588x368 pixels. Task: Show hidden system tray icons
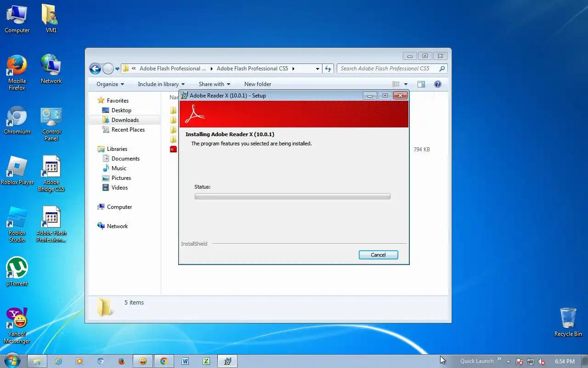[x=508, y=362]
